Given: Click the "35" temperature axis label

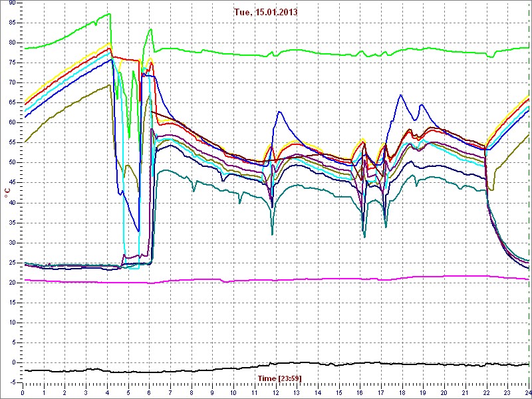Looking at the screenshot, I should (12, 223).
